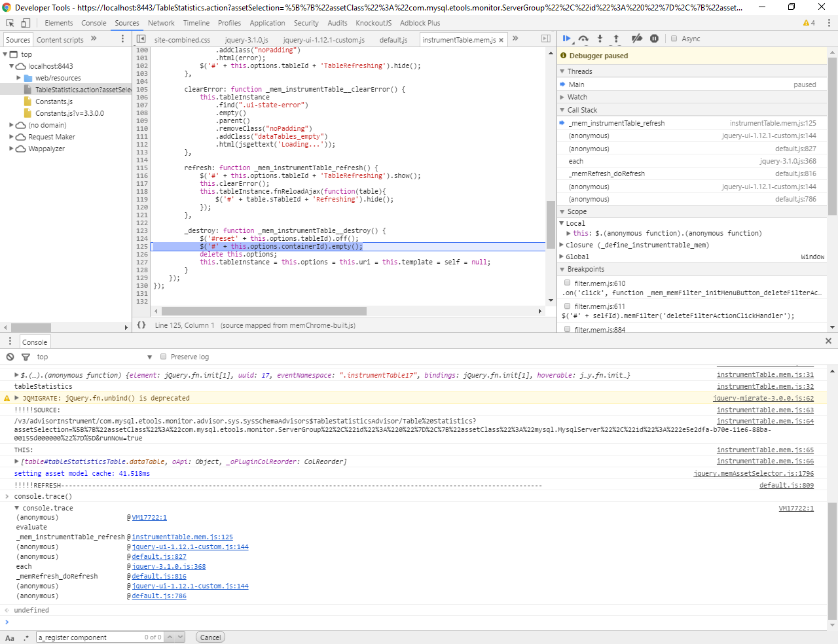Enable the Async checkbox
The height and width of the screenshot is (644, 838).
(674, 39)
